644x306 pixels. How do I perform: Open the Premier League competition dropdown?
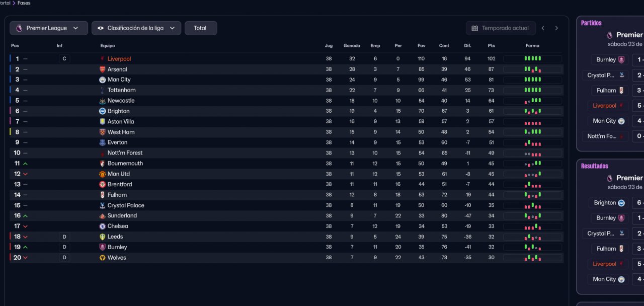(x=48, y=28)
